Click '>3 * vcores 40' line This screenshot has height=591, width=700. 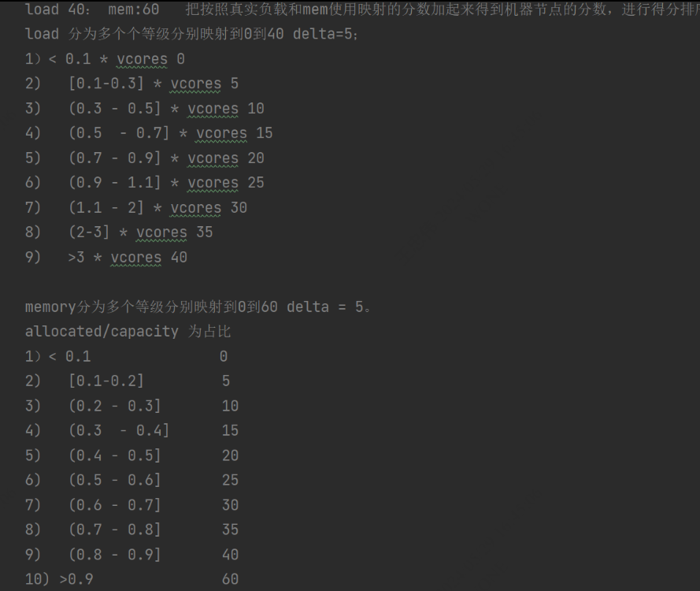click(x=128, y=258)
